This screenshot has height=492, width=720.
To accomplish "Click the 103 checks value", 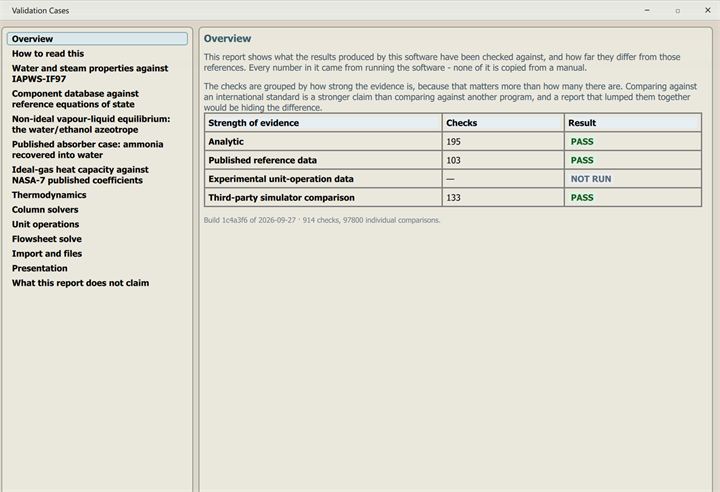I will (453, 160).
